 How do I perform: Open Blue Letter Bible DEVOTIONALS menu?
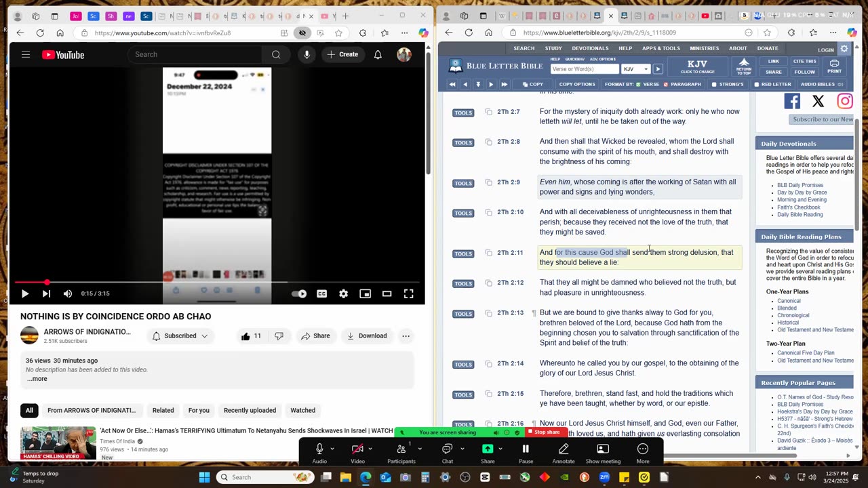(x=590, y=48)
